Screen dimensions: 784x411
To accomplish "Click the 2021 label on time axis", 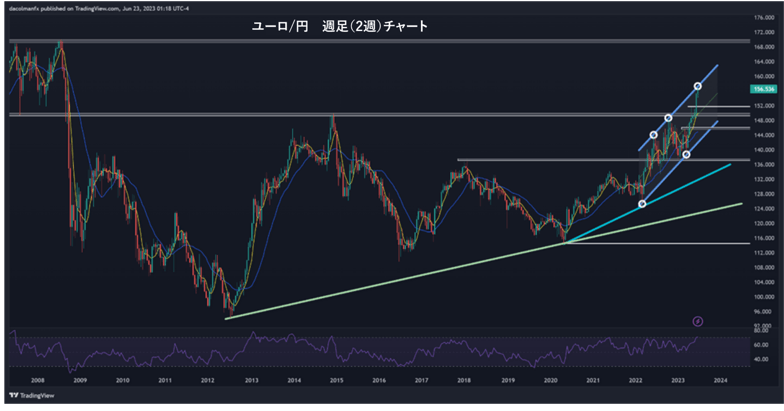I will pos(593,380).
